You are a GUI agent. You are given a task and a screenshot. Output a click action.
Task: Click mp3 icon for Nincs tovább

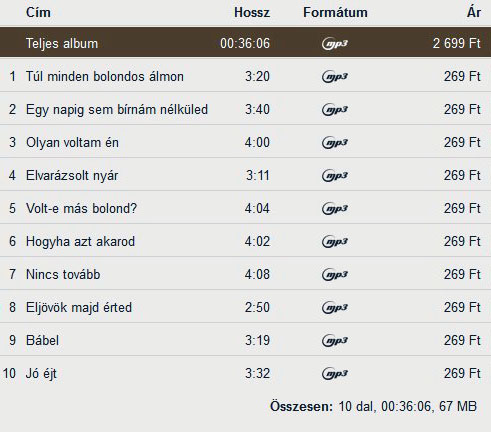335,275
